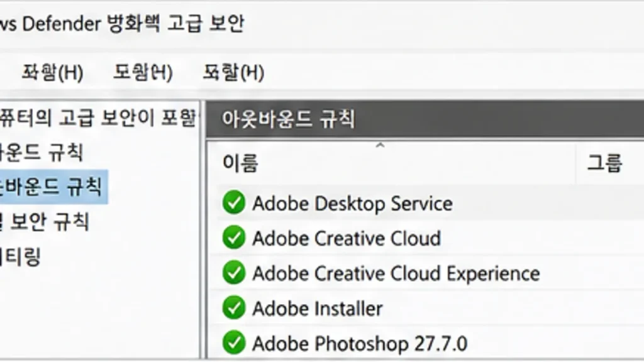Open the middle menu bar item 도왐(H)
The height and width of the screenshot is (362, 644).
[x=143, y=73]
